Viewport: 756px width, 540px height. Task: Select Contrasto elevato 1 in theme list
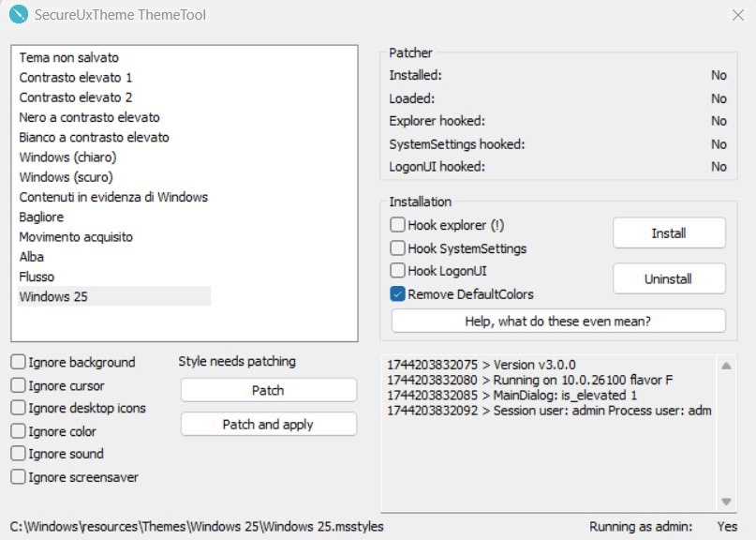[75, 78]
